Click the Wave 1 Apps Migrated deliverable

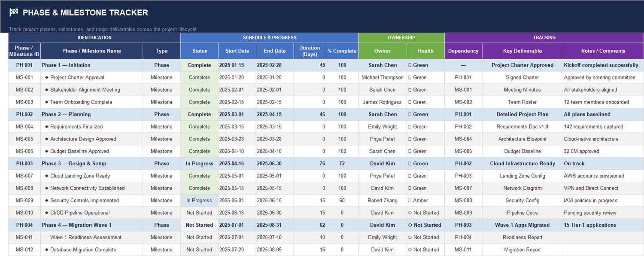click(x=522, y=225)
